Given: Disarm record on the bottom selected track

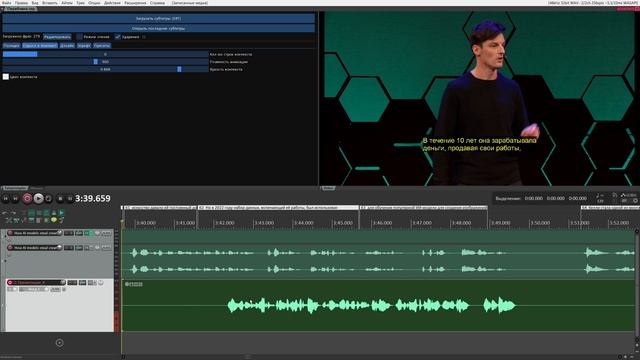Looking at the screenshot, I should tap(10, 282).
